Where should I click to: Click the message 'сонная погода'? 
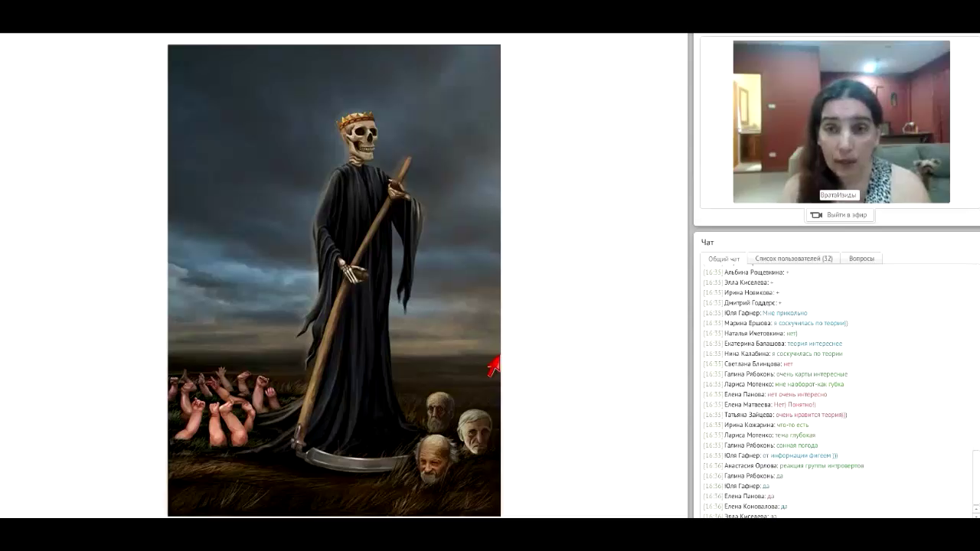797,445
